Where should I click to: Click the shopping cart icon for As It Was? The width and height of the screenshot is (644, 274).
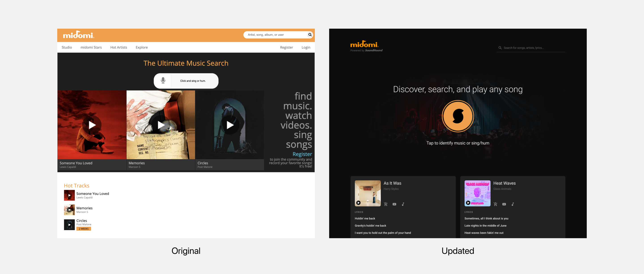click(x=386, y=204)
